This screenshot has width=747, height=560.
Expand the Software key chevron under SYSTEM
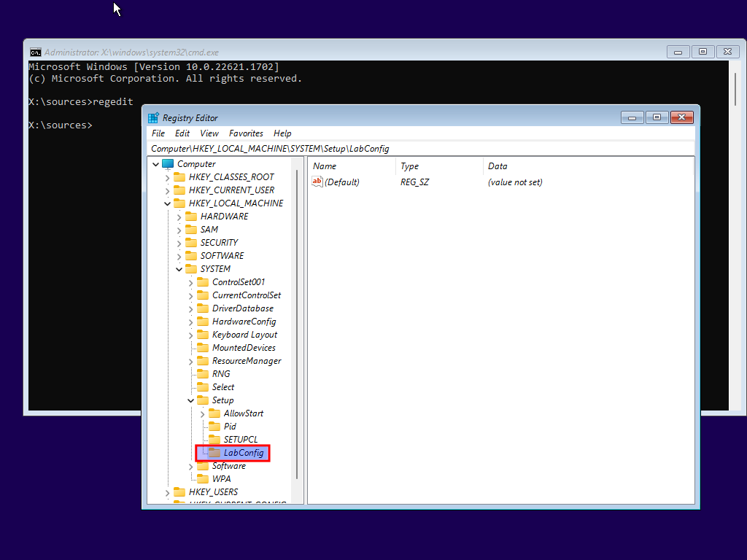coord(190,467)
